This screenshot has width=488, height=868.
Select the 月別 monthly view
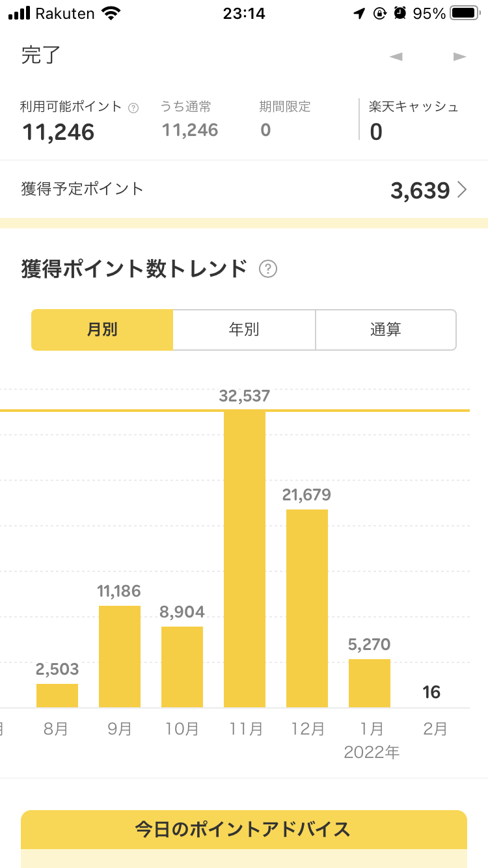pyautogui.click(x=102, y=330)
